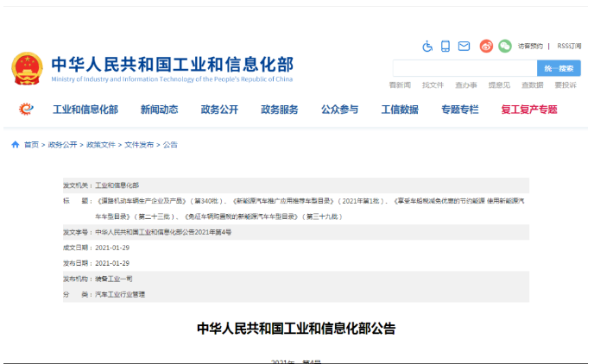Open the 复工复产专题 menu item
The image size is (594, 364).
pos(528,110)
